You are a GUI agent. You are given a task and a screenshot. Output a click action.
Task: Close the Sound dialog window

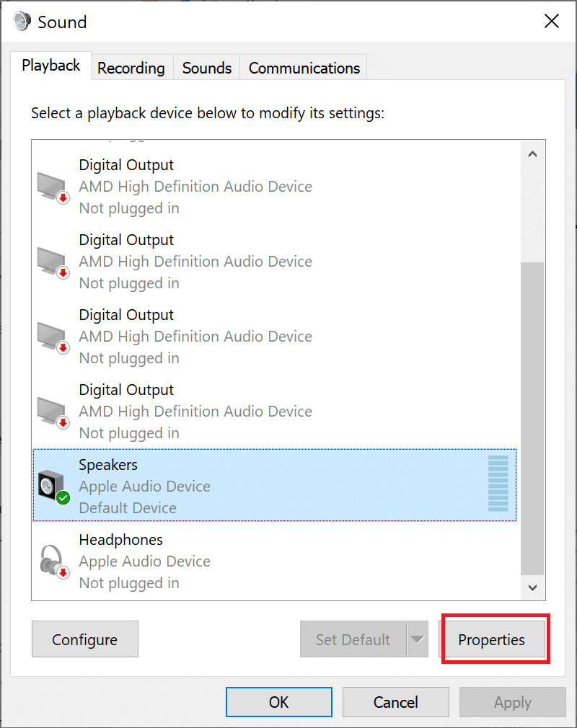(x=552, y=22)
